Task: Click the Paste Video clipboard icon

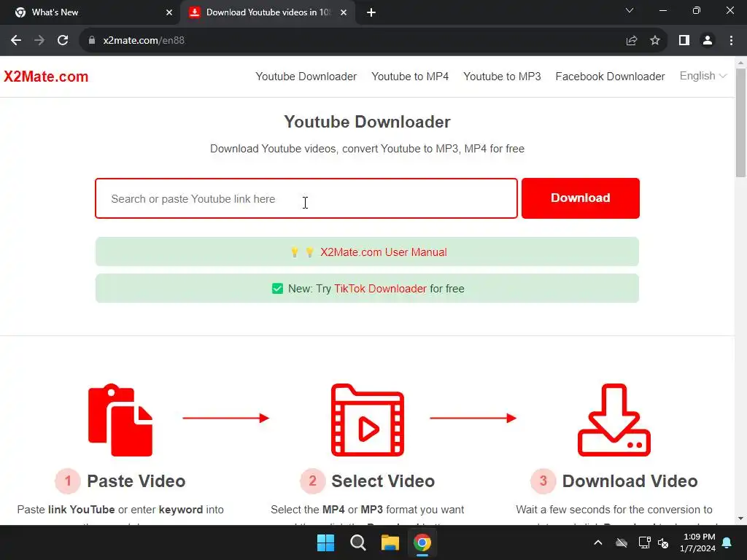Action: 120,420
